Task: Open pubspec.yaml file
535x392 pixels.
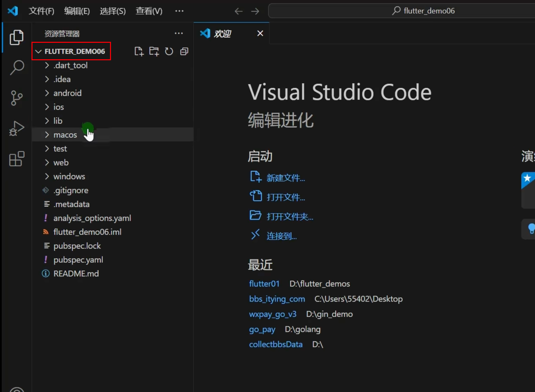Action: coord(113,260)
